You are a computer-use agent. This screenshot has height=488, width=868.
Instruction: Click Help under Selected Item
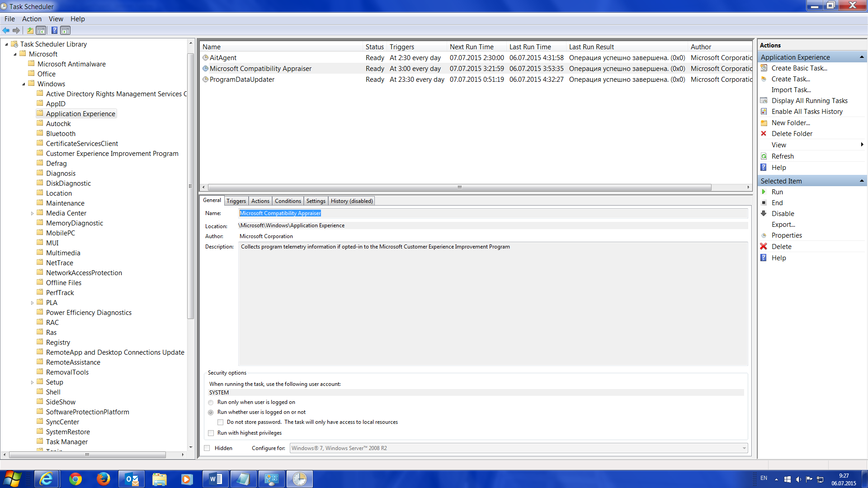(x=778, y=258)
